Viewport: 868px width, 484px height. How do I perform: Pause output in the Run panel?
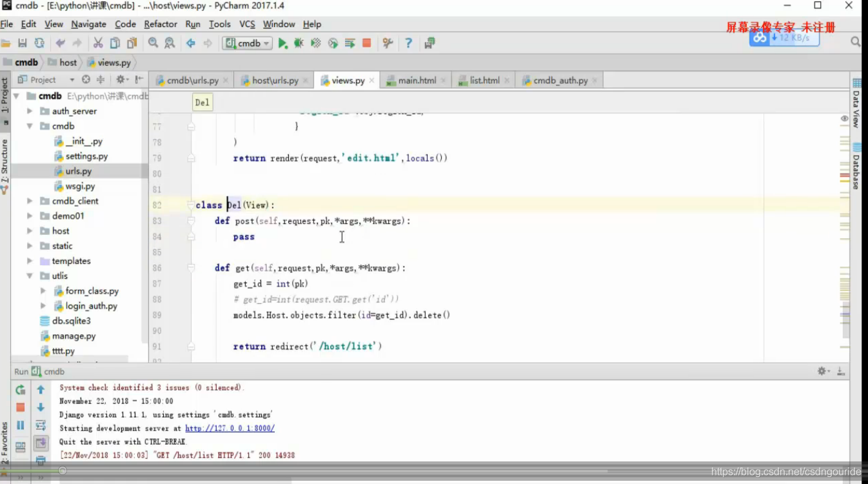pyautogui.click(x=21, y=425)
